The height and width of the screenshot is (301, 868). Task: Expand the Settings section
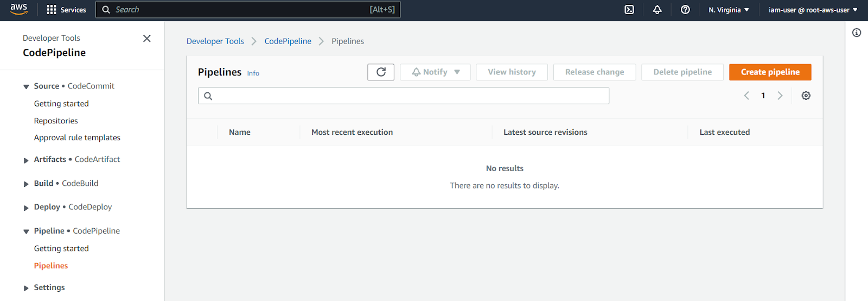tap(26, 288)
